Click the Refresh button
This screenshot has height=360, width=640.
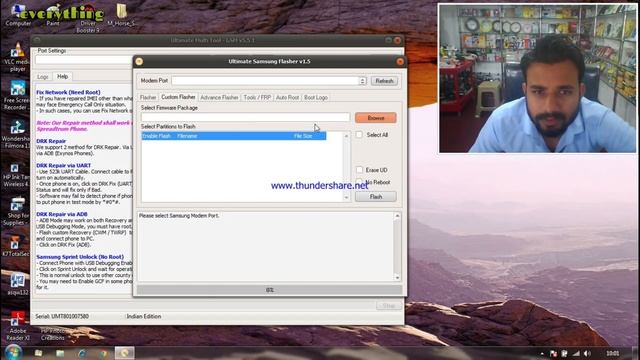(x=384, y=81)
